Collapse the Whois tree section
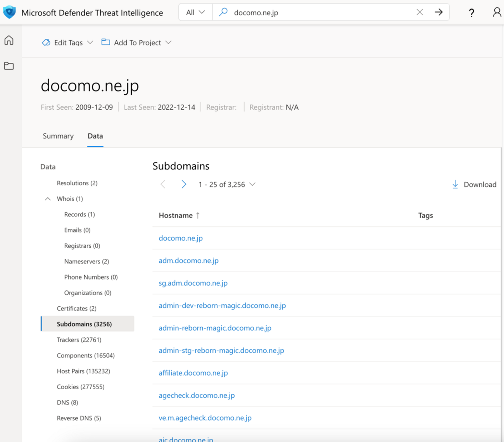The image size is (504, 442). 48,199
